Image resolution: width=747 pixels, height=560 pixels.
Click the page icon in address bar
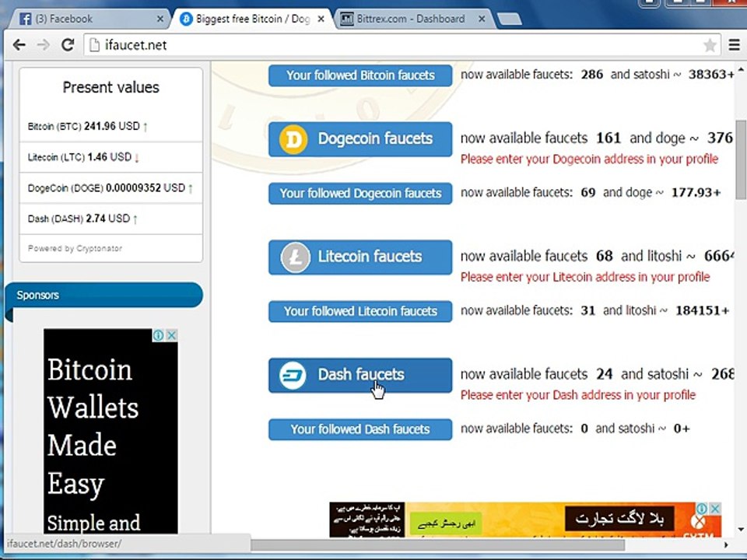point(95,45)
